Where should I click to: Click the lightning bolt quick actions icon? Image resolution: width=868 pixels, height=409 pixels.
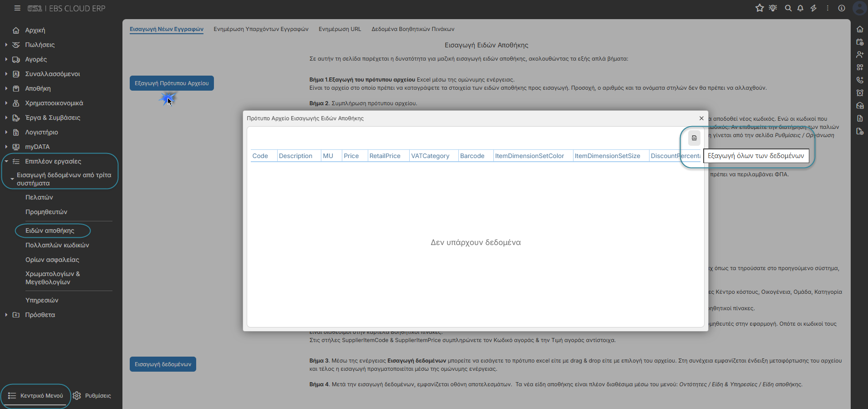pos(813,8)
